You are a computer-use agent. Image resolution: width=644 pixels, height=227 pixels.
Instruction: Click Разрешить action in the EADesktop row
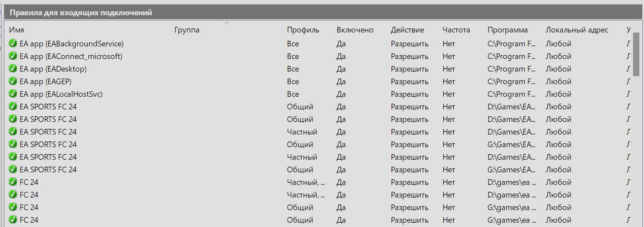[x=410, y=69]
